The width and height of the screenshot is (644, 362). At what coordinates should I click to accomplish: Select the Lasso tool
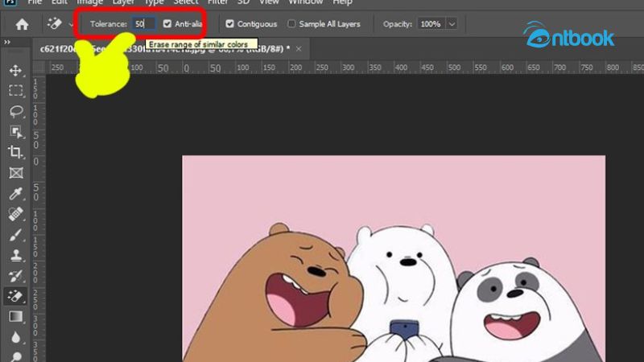15,111
